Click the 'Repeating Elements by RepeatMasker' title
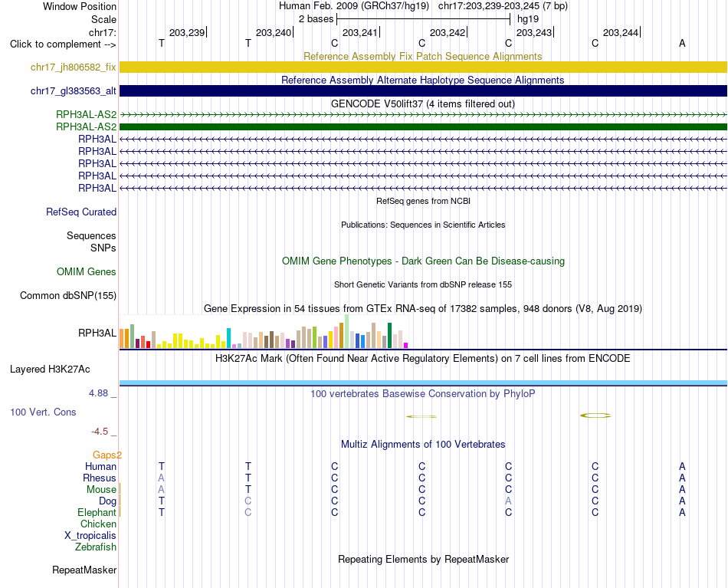728x588 pixels. [x=424, y=559]
